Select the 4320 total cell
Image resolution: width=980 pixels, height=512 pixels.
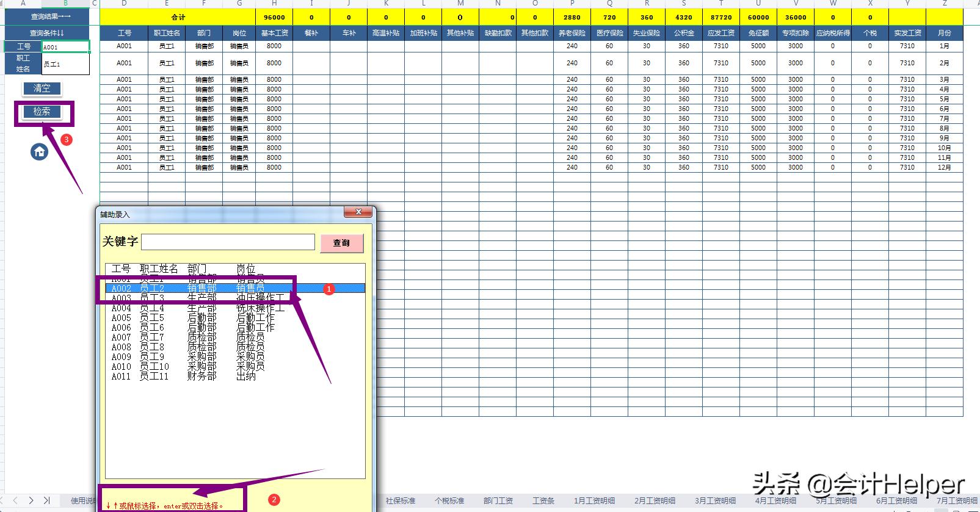click(684, 17)
